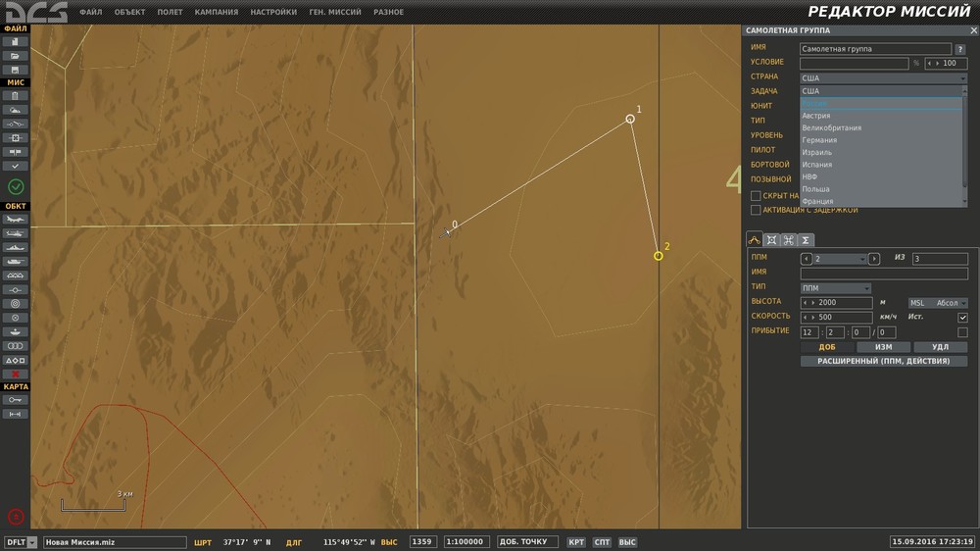Open the Σ summary tab
This screenshot has width=980, height=551.
click(806, 240)
